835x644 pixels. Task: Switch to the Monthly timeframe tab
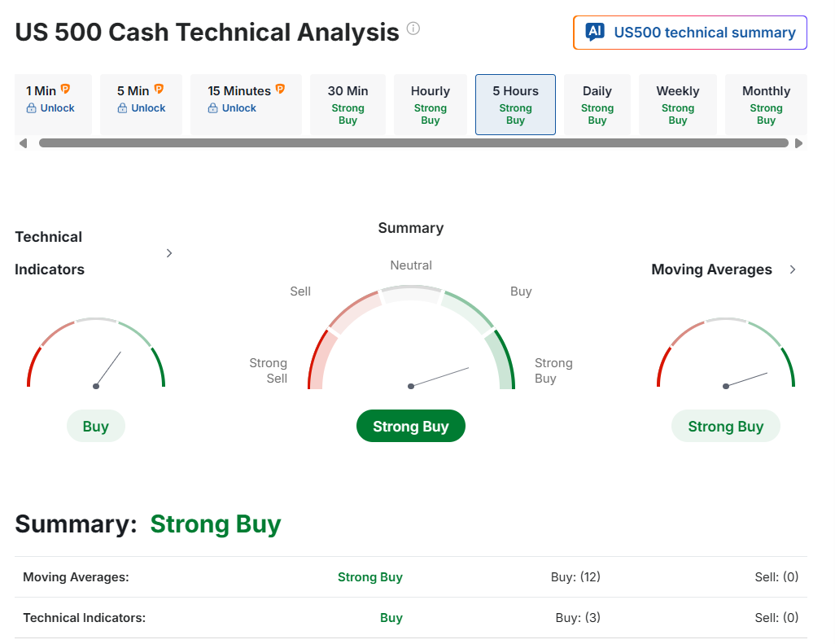765,105
